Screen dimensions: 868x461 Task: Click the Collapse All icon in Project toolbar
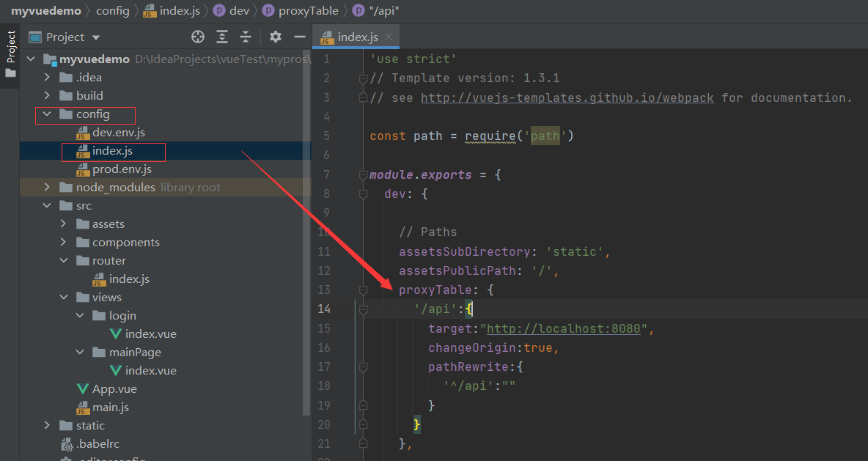246,36
